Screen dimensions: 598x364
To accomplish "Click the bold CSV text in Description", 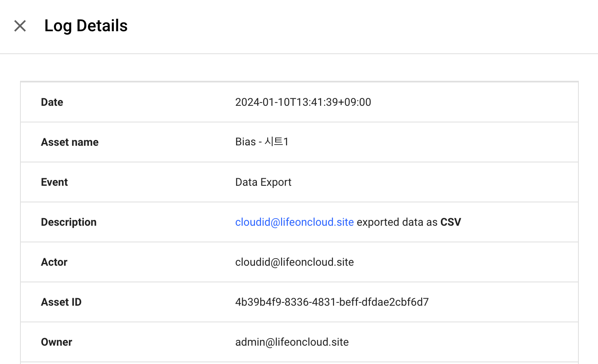I will (451, 222).
